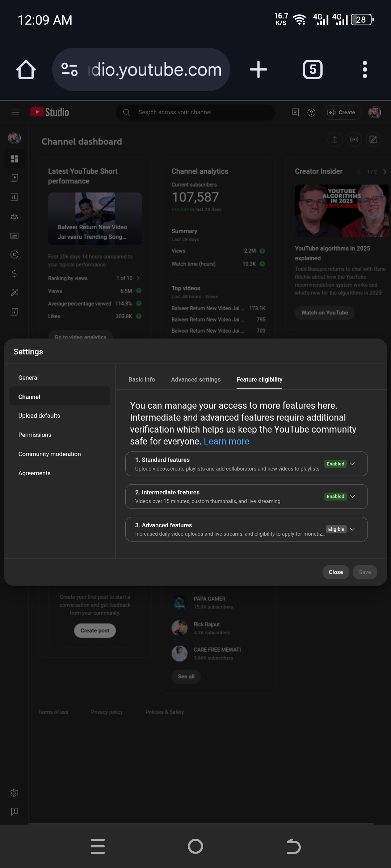Open the YouTube Studio hamburger menu

coord(15,112)
